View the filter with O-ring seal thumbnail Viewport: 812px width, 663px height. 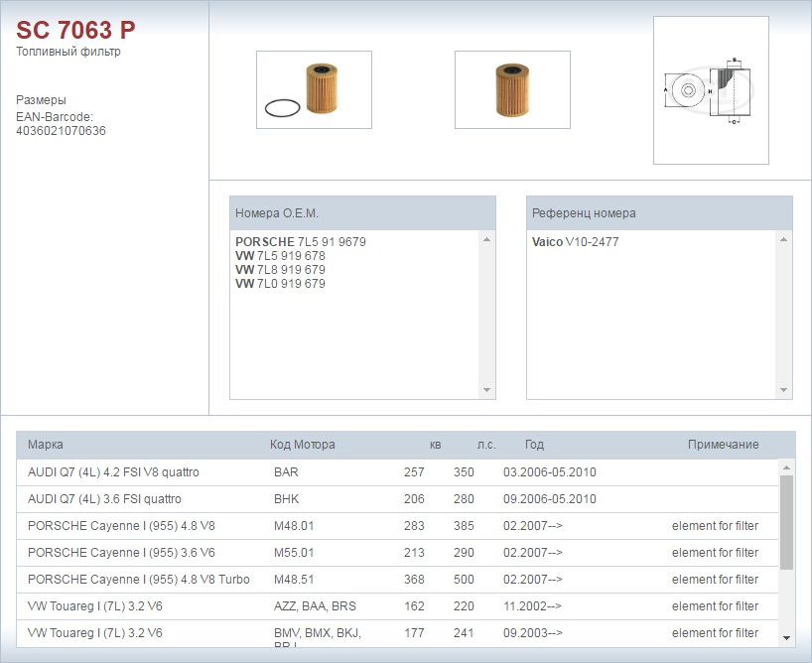[x=313, y=89]
